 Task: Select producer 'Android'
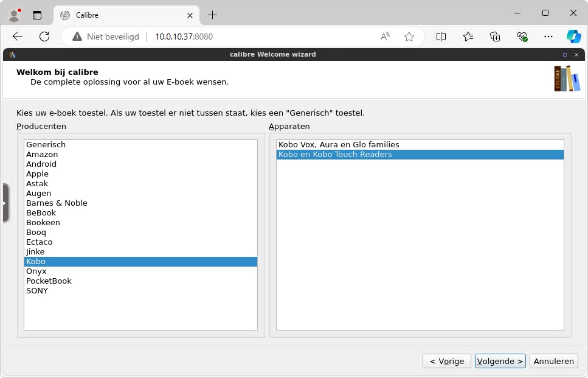tap(140, 164)
